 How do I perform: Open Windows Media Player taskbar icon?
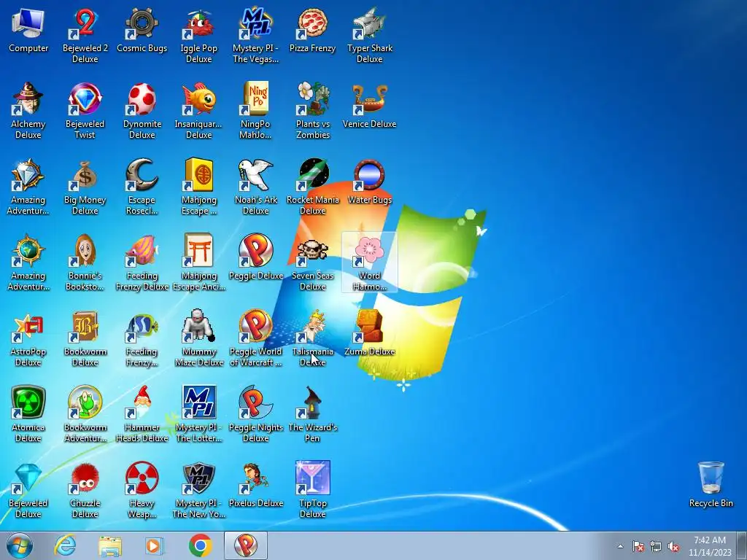155,545
